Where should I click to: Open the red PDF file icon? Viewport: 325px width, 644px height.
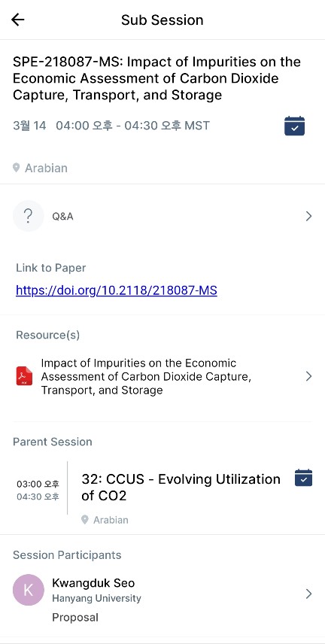coord(24,376)
